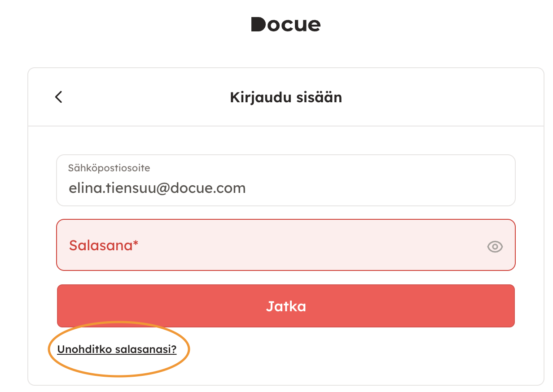Click the Docue wordmark at the top
The image size is (553, 392).
click(x=285, y=24)
